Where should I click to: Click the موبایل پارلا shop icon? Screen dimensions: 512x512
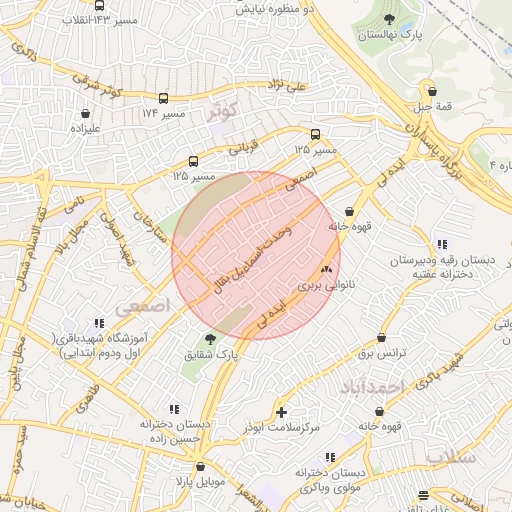(200, 467)
